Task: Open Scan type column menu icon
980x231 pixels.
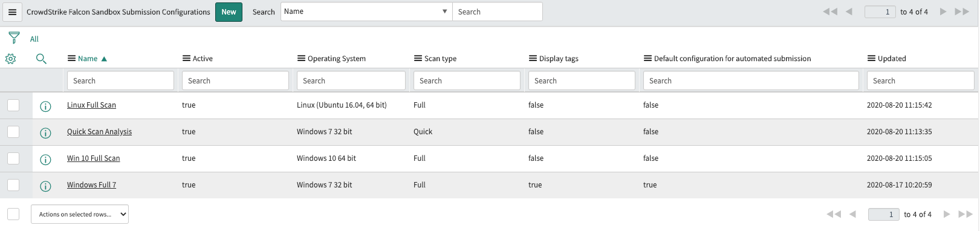Action: pos(418,59)
